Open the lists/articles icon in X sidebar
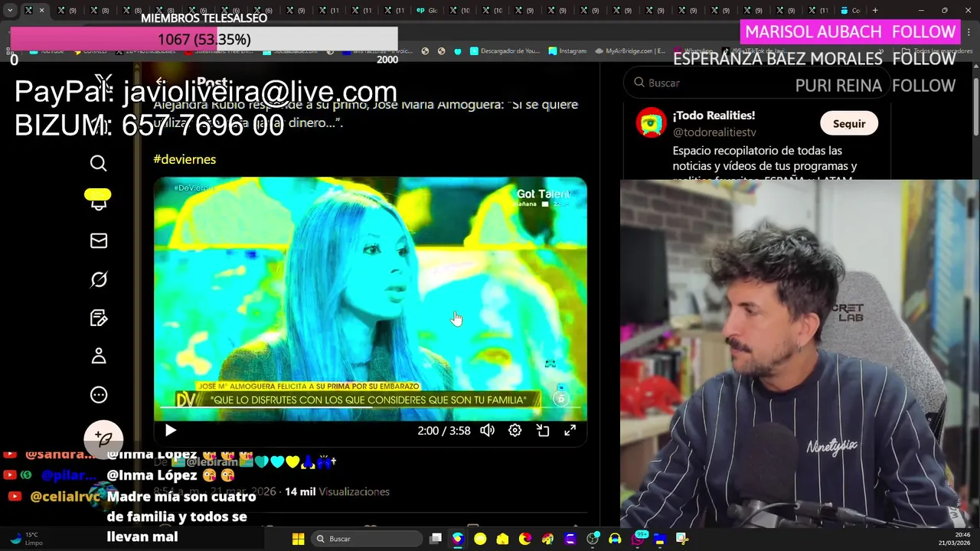 coord(98,318)
